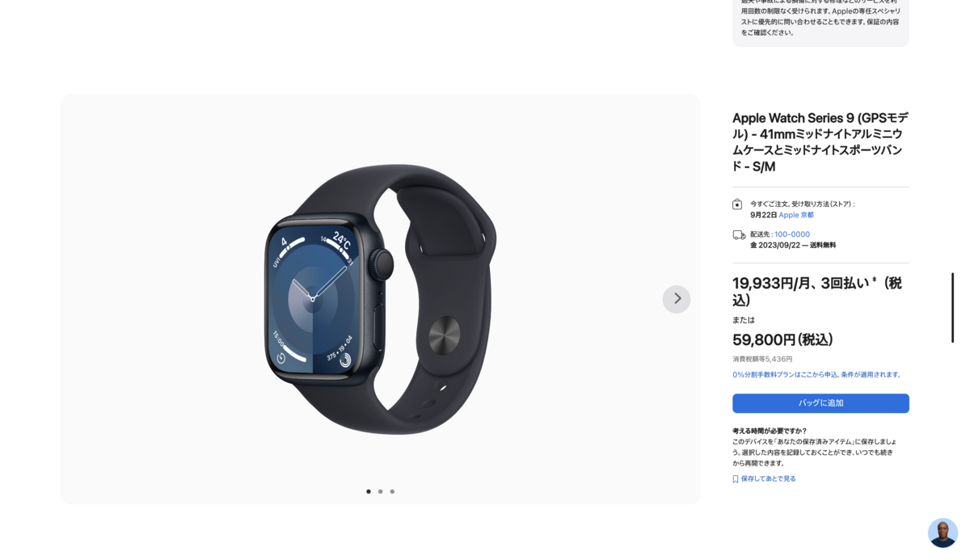
Task: Click the バッグに追加 button
Action: 820,403
